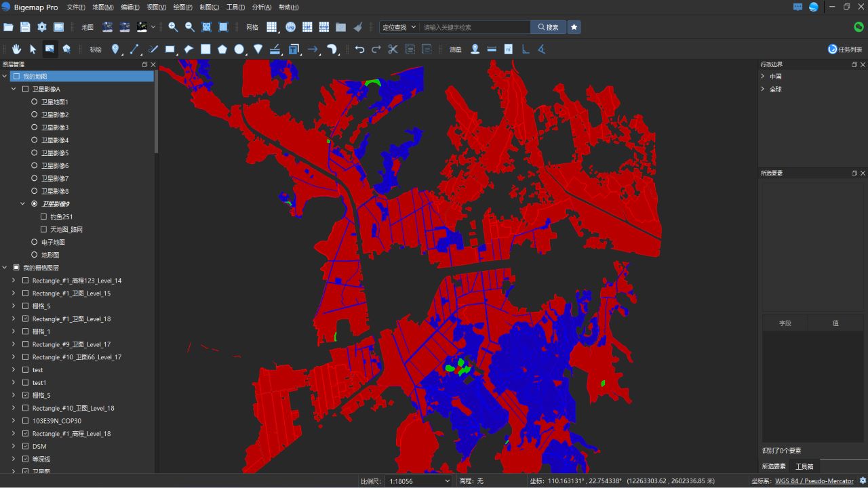
Task: Check the 钓鱼251 layer checkbox
Action: coord(43,216)
